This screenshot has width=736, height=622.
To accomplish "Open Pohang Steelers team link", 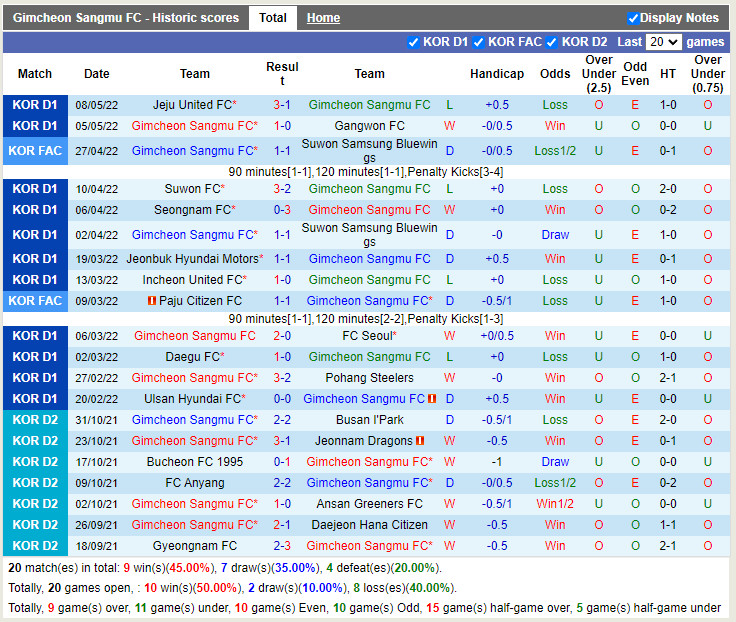I will (369, 378).
